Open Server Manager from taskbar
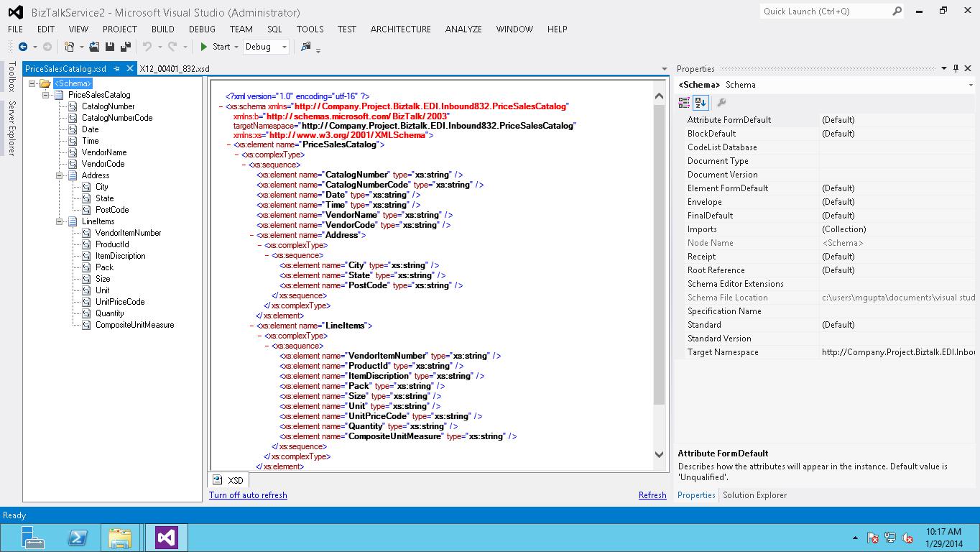 (x=32, y=538)
